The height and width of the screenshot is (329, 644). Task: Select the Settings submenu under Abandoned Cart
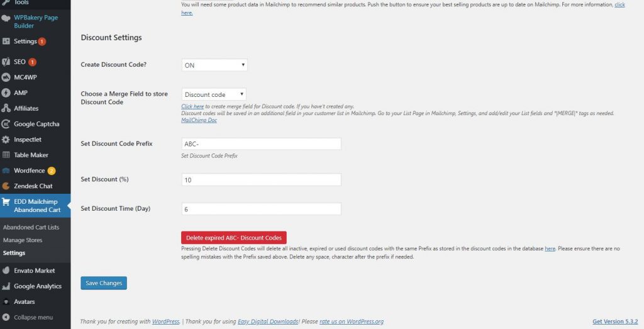14,253
